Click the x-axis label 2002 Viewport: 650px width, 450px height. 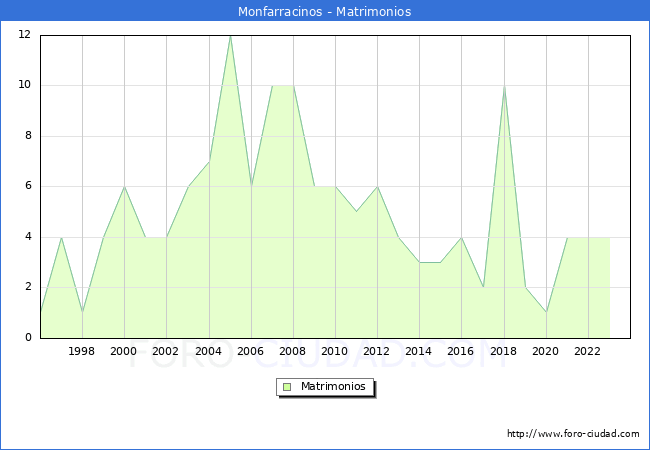click(x=165, y=351)
